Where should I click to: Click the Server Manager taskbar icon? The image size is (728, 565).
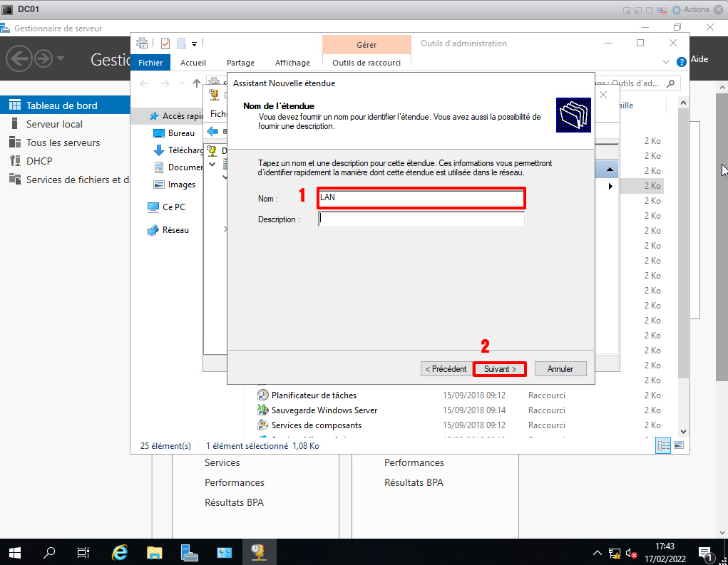(x=189, y=552)
